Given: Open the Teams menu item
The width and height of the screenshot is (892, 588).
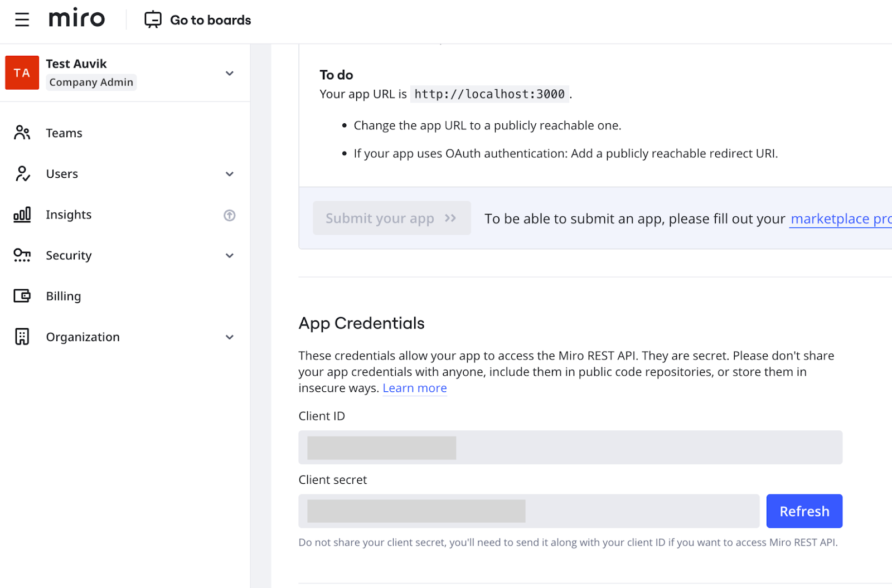Looking at the screenshot, I should point(64,133).
